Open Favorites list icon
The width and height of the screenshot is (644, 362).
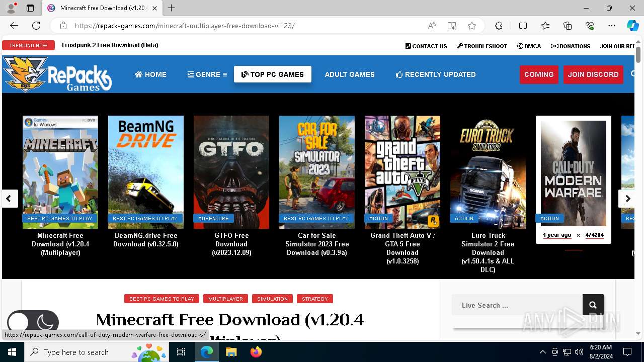click(x=545, y=26)
